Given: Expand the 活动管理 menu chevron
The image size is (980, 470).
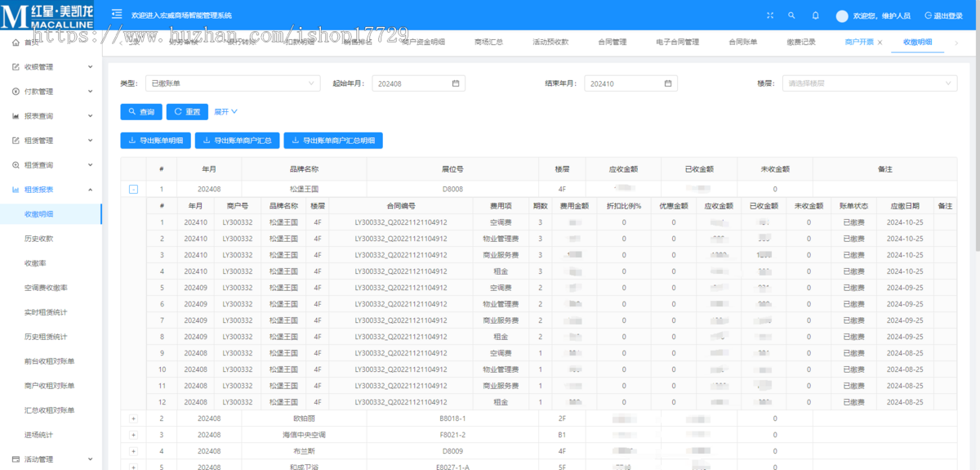Looking at the screenshot, I should pos(90,459).
